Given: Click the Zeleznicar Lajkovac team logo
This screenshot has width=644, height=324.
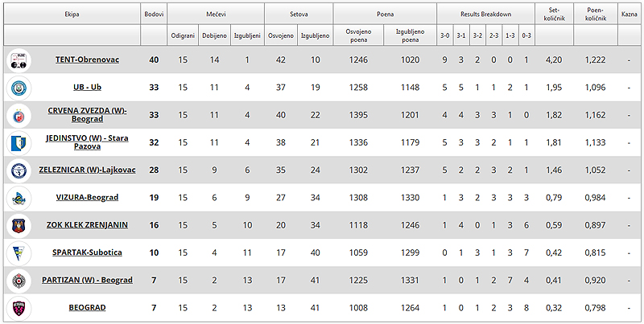Looking at the screenshot, I should (x=19, y=170).
